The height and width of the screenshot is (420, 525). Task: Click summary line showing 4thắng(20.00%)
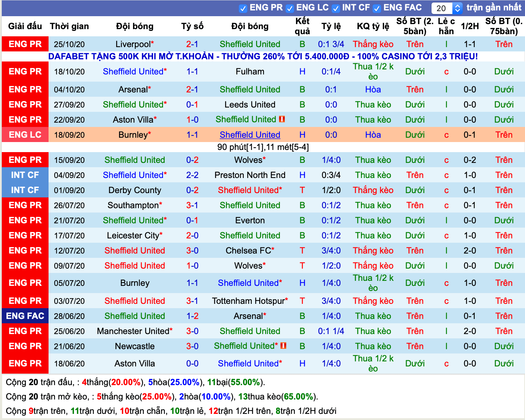click(x=135, y=382)
